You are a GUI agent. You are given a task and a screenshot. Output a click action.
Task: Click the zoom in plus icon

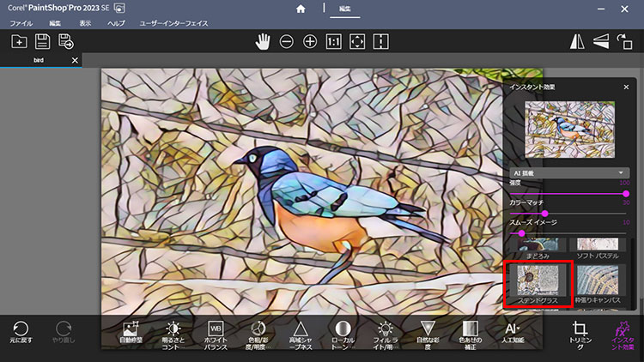[x=310, y=41]
